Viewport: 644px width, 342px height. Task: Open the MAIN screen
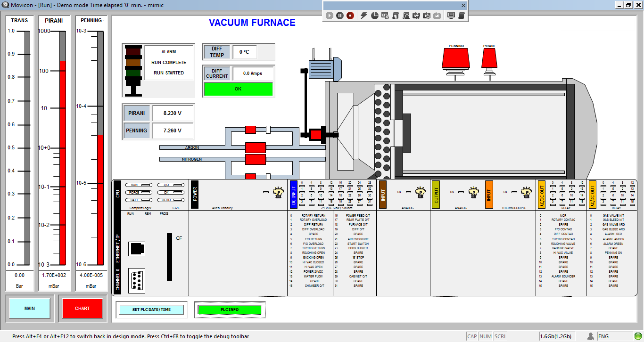point(29,309)
